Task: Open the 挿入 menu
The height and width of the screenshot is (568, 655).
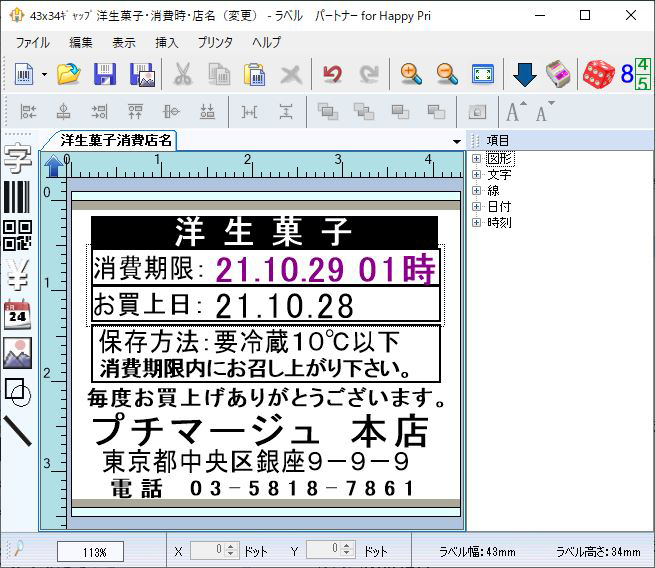Action: point(167,42)
